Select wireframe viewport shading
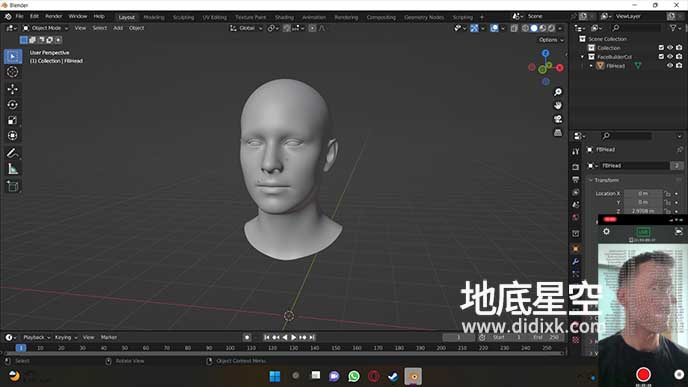 coord(525,28)
